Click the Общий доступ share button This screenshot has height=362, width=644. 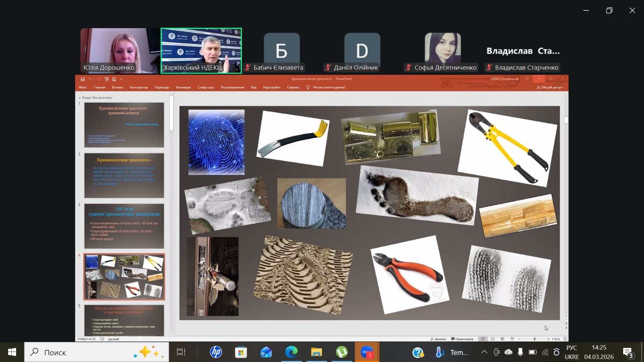click(x=549, y=87)
